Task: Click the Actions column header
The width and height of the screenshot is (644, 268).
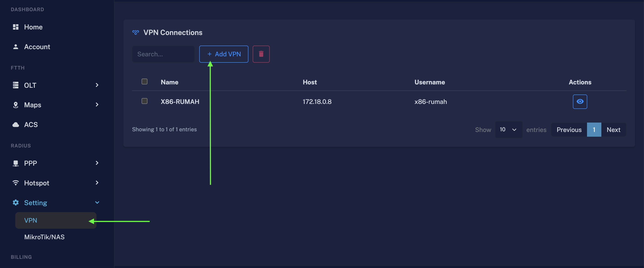Action: (x=580, y=82)
